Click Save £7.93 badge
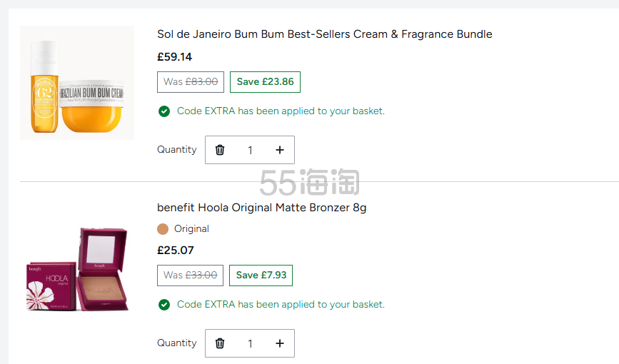619x364 pixels. (261, 275)
